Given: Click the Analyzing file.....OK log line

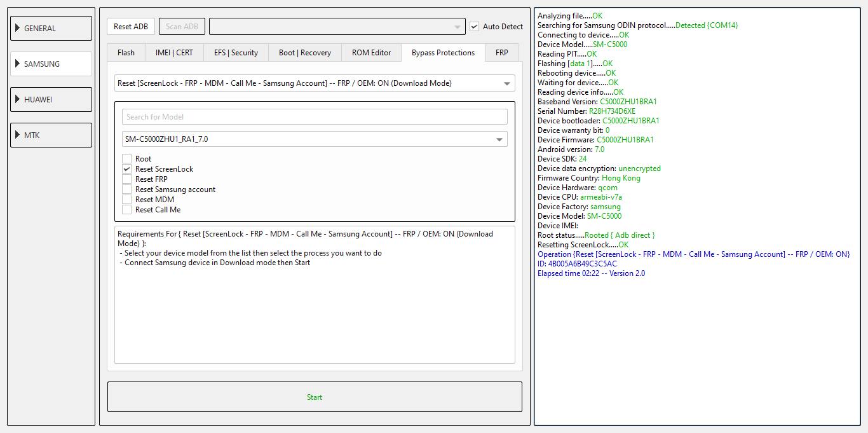Looking at the screenshot, I should pos(570,16).
